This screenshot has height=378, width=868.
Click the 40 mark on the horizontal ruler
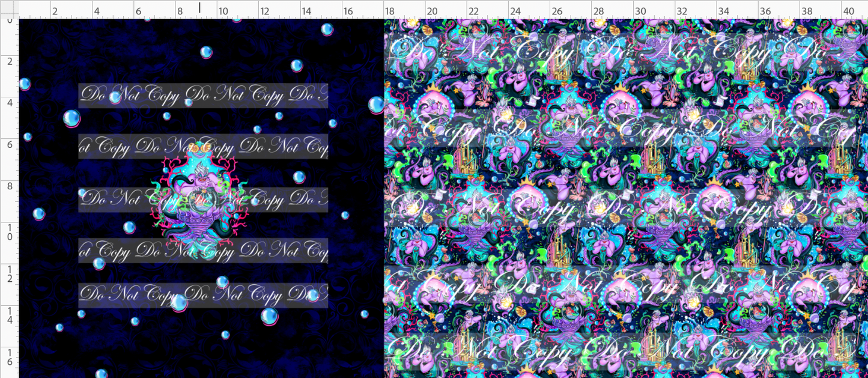point(849,11)
